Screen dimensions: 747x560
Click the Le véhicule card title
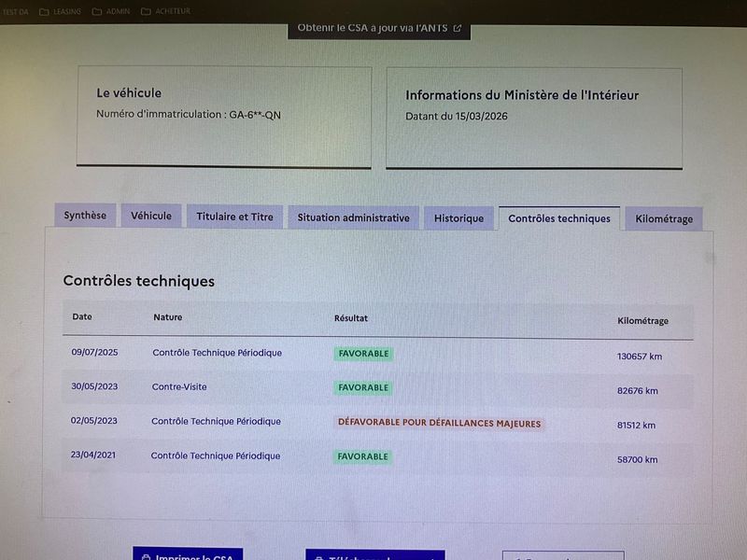tap(129, 92)
